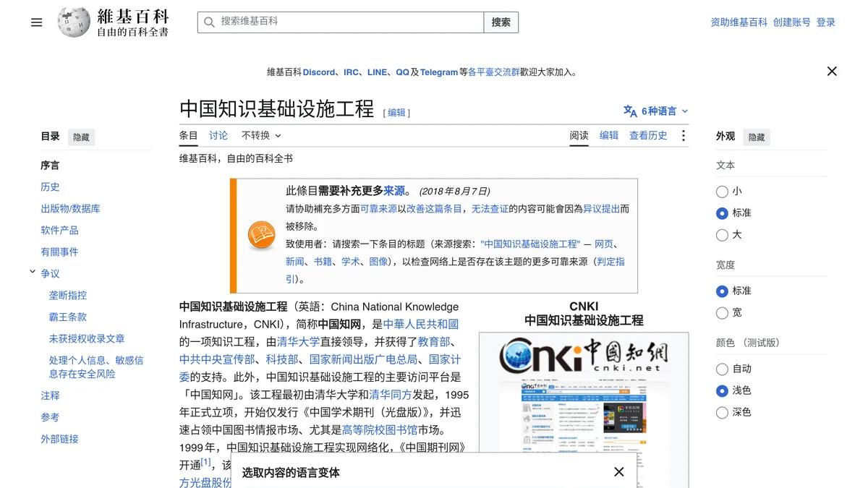This screenshot has width=868, height=488.
Task: Open the IRC link in banner
Action: 351,72
